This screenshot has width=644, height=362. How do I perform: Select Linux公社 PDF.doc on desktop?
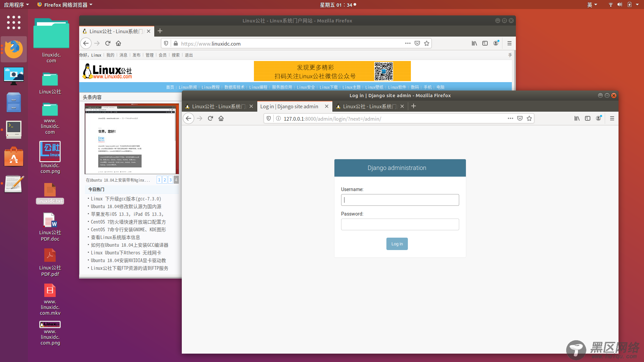pyautogui.click(x=50, y=227)
